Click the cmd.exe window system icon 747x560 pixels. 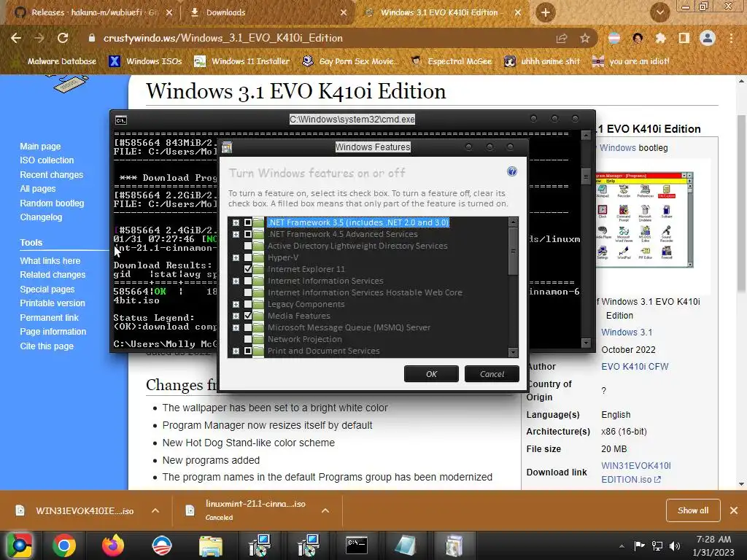click(x=121, y=120)
